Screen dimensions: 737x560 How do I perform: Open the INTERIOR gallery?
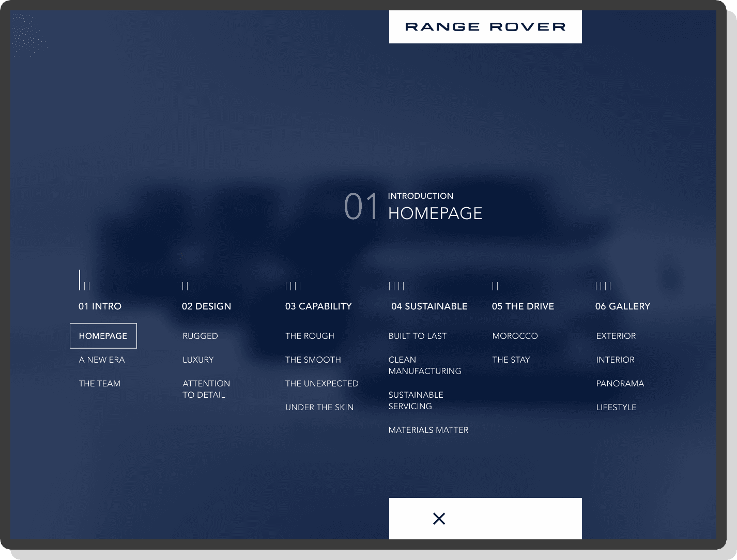click(x=616, y=360)
